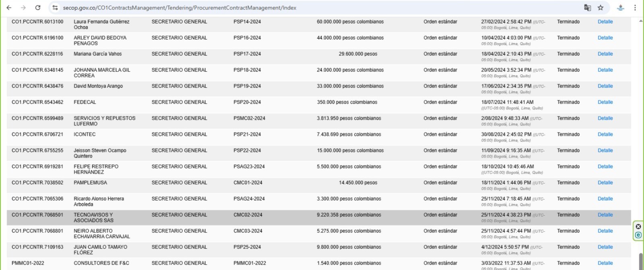Screen dimensions: 644x270
Task: Open Detalle for FEDECAL contract
Action: [605, 102]
